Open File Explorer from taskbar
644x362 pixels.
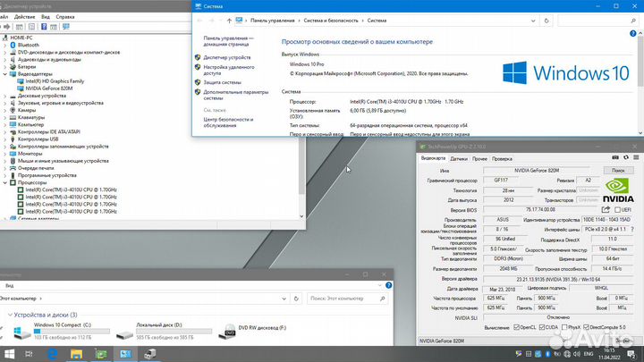click(x=76, y=354)
